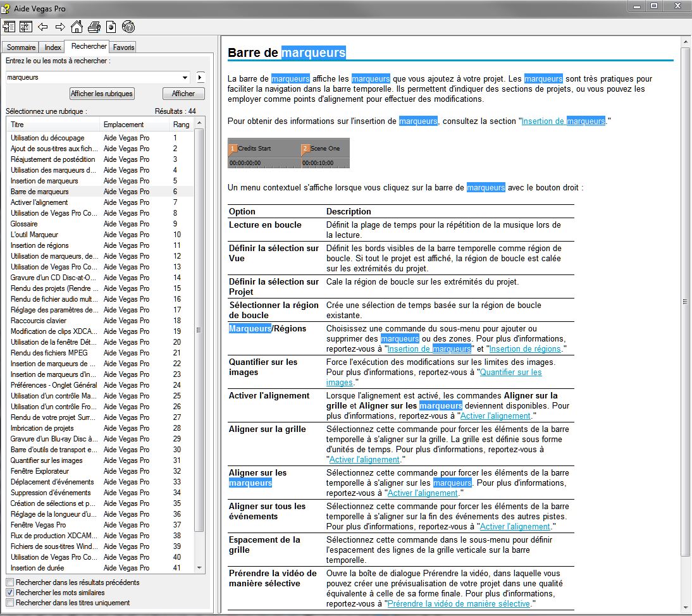Click the Afficher les rubriques button

pyautogui.click(x=102, y=94)
